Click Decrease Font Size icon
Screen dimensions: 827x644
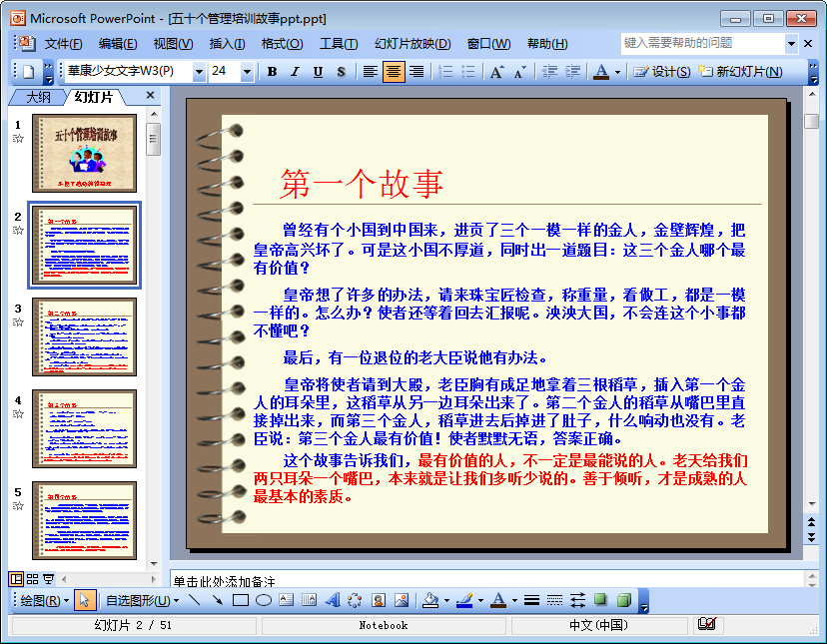pos(520,72)
